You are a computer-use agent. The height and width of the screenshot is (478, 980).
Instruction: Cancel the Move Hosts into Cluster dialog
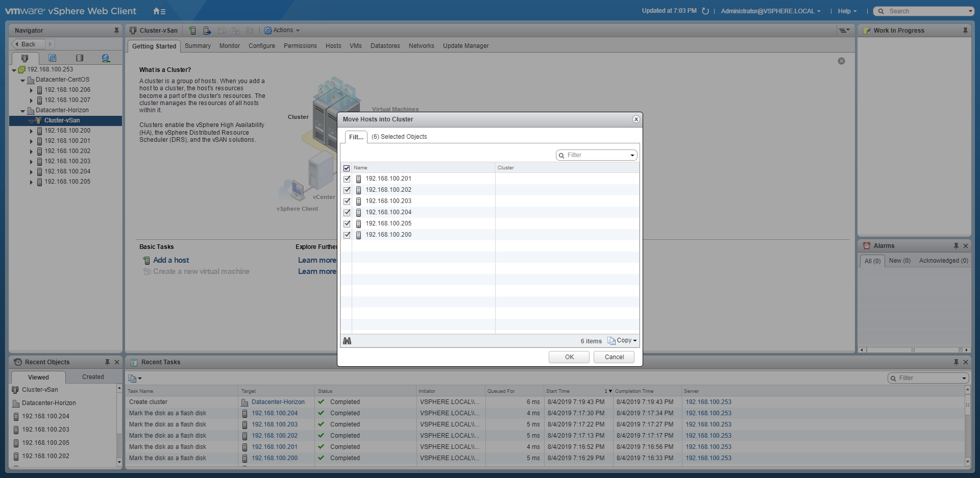614,357
